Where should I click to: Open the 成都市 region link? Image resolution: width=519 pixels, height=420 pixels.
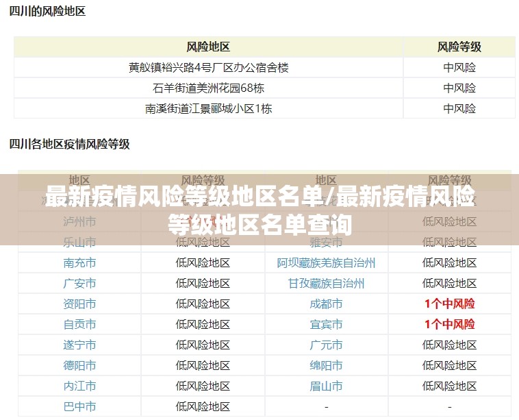[326, 304]
